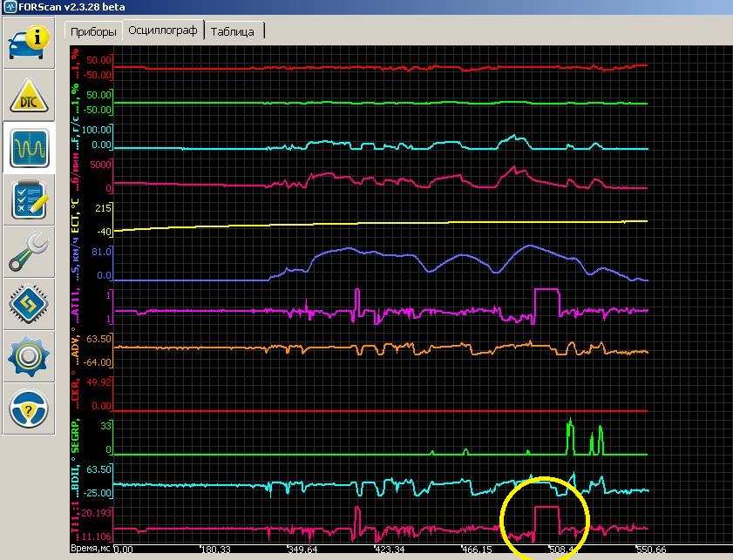Click the magenta square pulse on ATT1 trace
This screenshot has height=560, width=733.
tap(546, 289)
